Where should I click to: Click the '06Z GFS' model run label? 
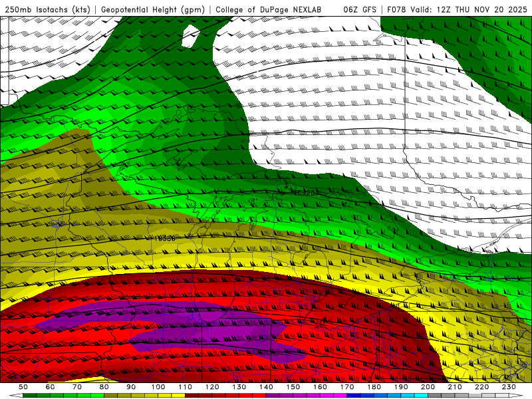[360, 9]
